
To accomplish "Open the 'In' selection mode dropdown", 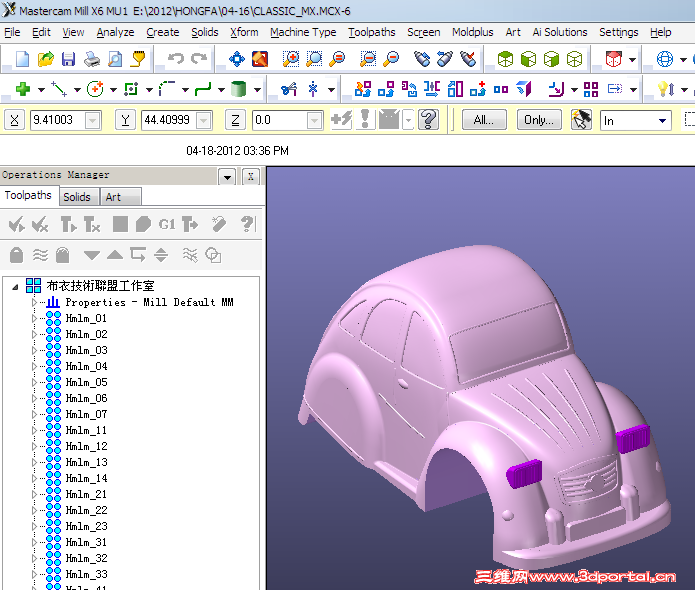I will pyautogui.click(x=662, y=121).
